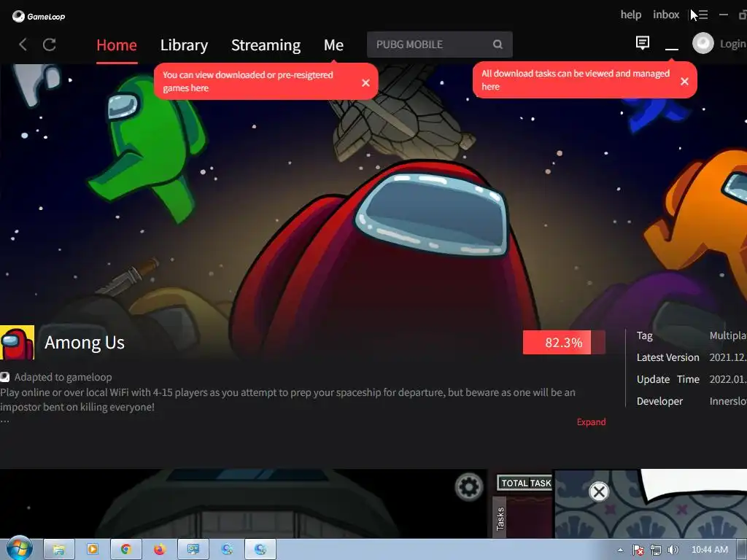Image resolution: width=747 pixels, height=560 pixels.
Task: Open the hamburger menu icon
Action: click(703, 15)
